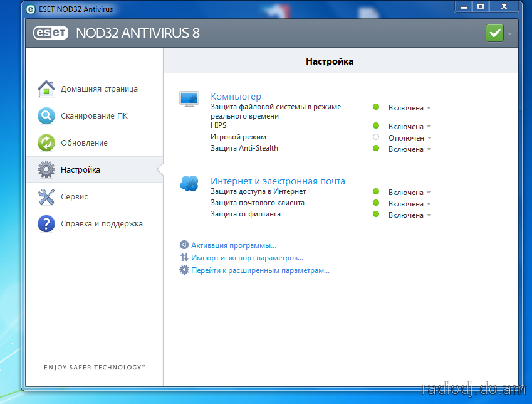Click the wrench tools icon for Сервис
Screen dimensions: 532x404
[x=46, y=197]
